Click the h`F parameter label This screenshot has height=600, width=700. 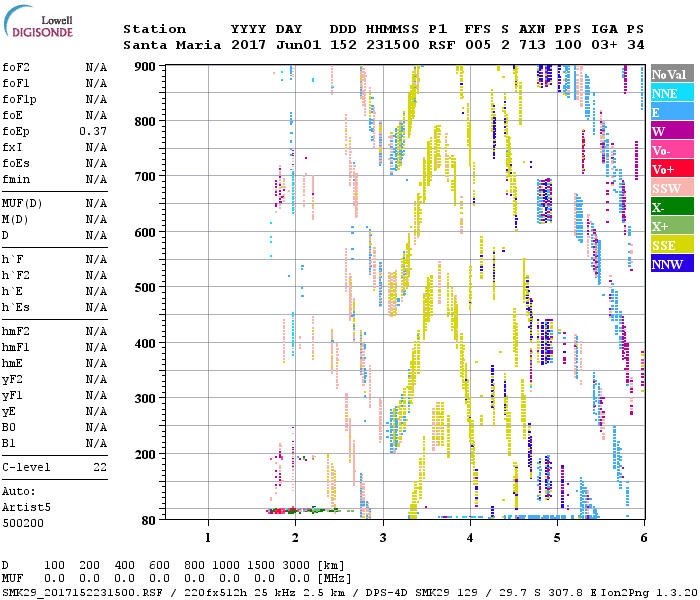click(x=12, y=259)
